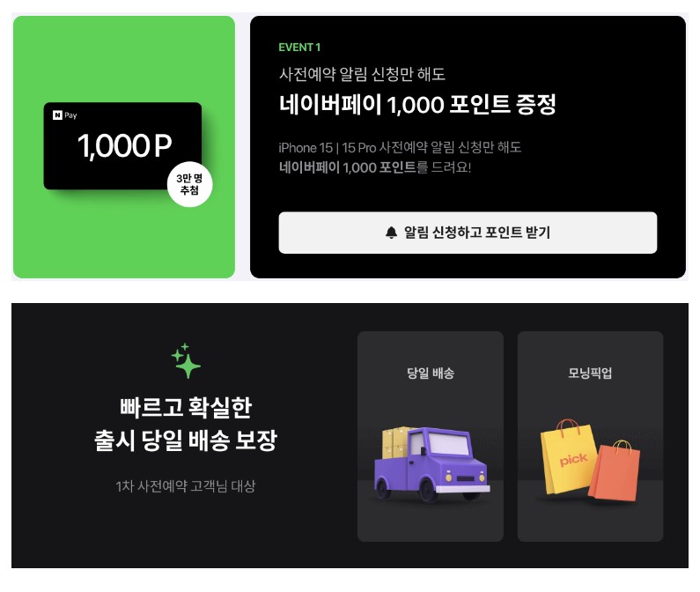This screenshot has width=700, height=592.
Task: Click the green sparkle stars icon
Action: pyautogui.click(x=186, y=360)
